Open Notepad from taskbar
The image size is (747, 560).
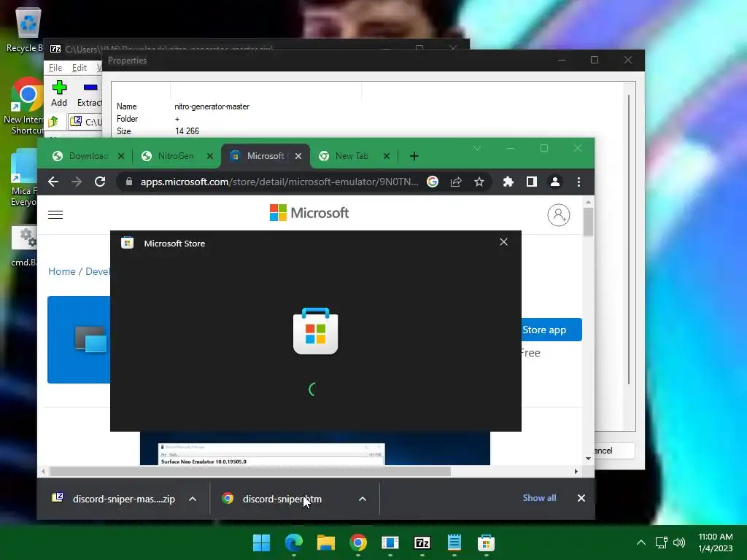coord(454,542)
